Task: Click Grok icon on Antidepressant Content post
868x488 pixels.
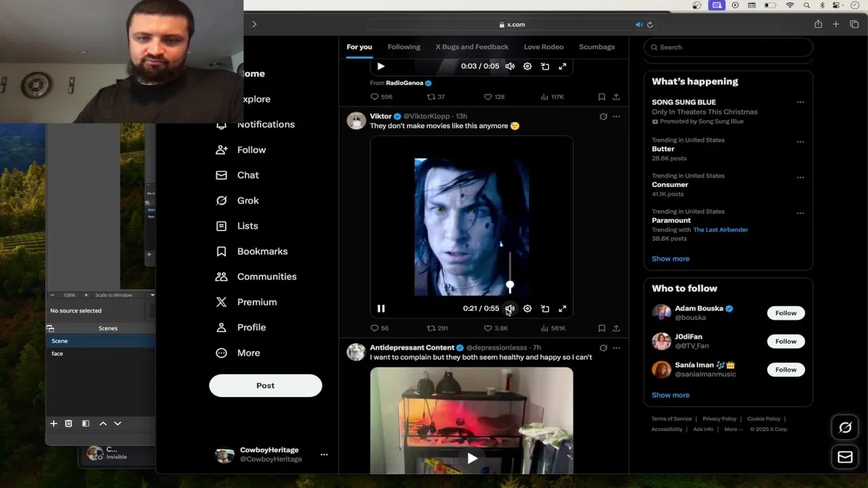Action: point(603,348)
